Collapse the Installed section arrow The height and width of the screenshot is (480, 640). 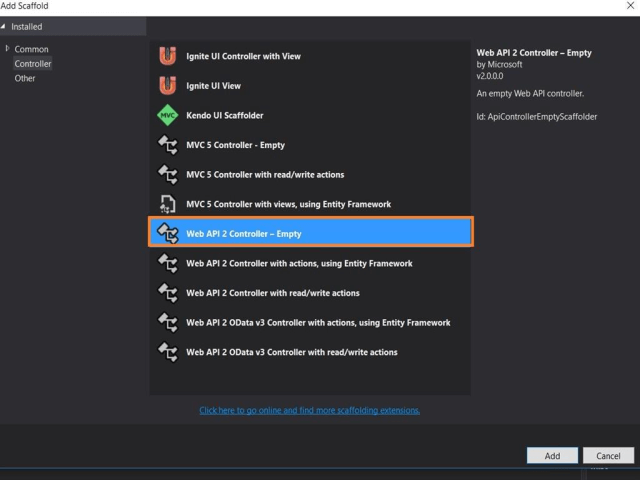[5, 27]
